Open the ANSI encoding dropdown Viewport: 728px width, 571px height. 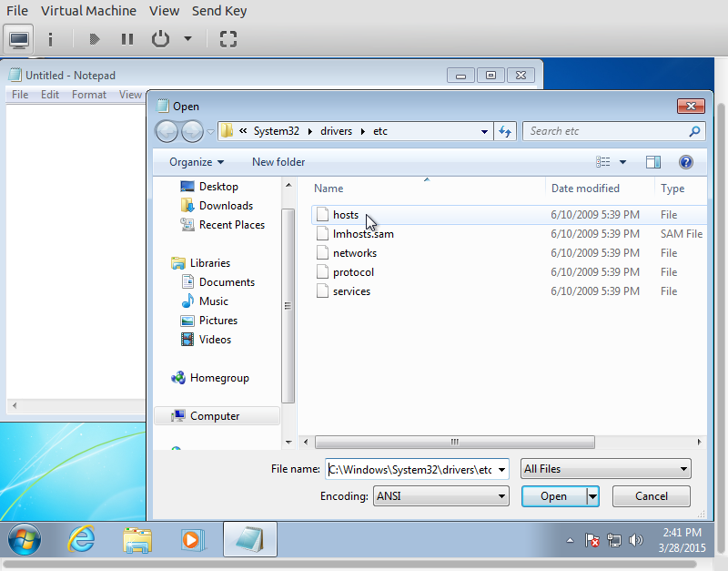(x=440, y=496)
